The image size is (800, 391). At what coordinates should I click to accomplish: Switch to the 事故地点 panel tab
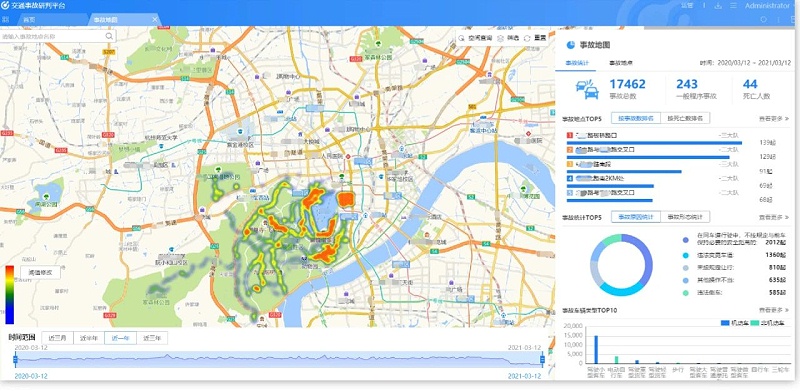[x=621, y=63]
